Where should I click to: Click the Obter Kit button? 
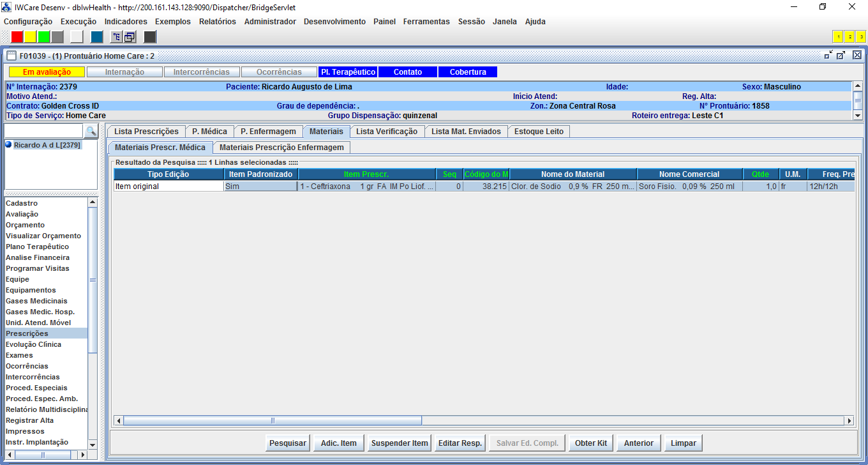click(x=590, y=443)
